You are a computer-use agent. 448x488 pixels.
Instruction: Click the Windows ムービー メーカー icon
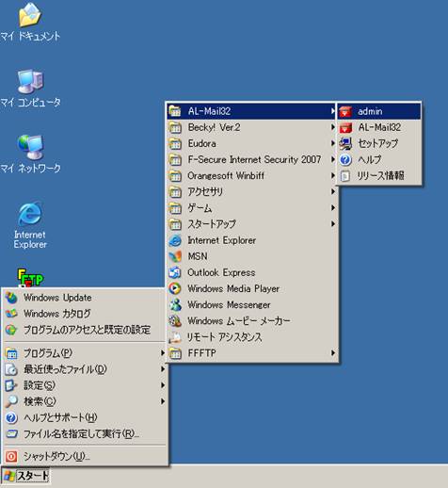point(175,320)
